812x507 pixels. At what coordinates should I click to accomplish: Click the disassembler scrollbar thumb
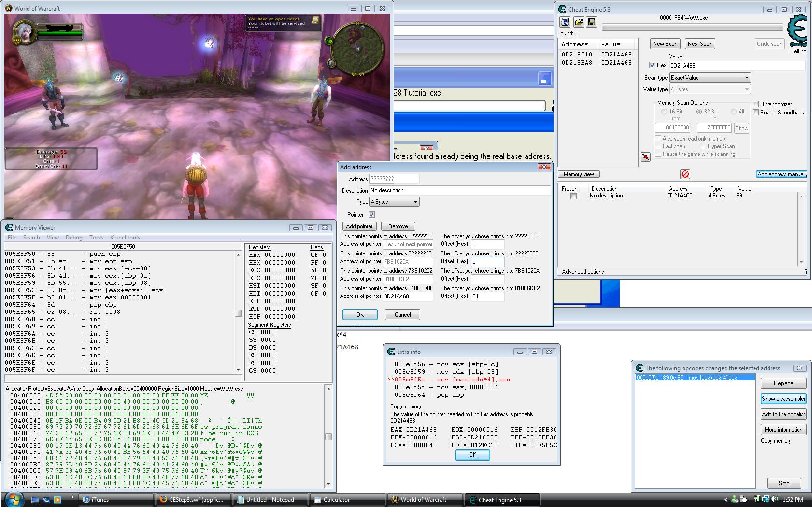click(238, 313)
